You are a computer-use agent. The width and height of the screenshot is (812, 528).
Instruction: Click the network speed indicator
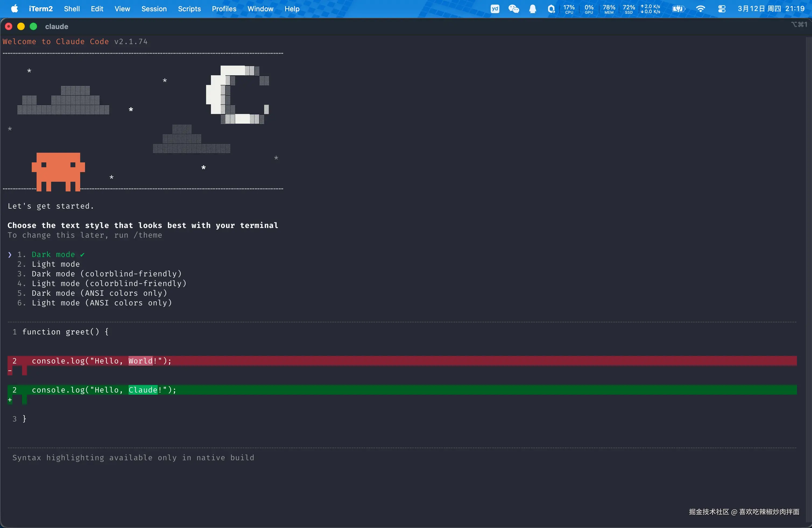click(650, 9)
